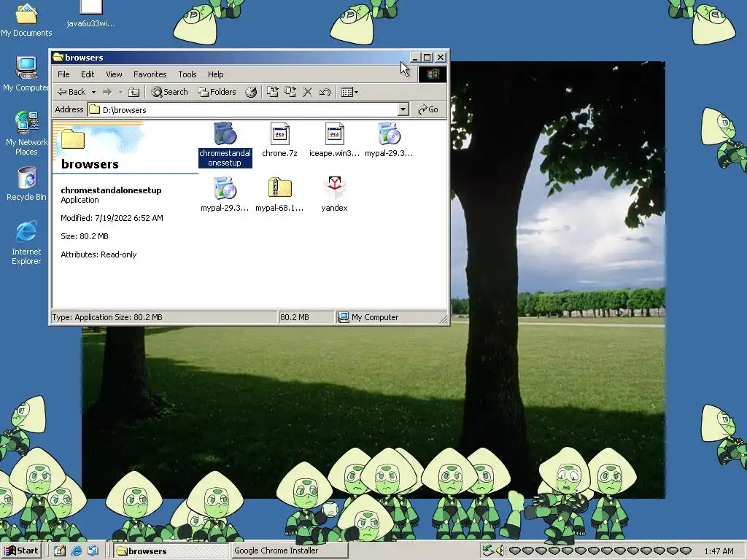Select the yandex installer icon
Screen dimensions: 747x560
point(334,194)
